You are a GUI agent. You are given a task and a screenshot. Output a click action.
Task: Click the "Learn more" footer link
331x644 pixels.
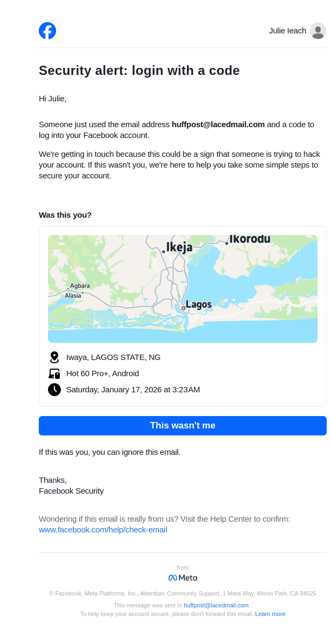coord(270,614)
